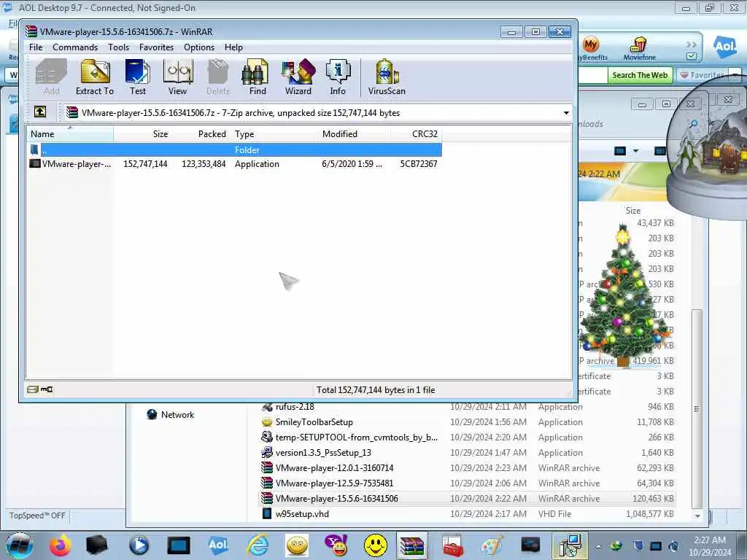Screen dimensions: 747x560
Task: Click the AOL icon in taskbar
Action: [218, 545]
